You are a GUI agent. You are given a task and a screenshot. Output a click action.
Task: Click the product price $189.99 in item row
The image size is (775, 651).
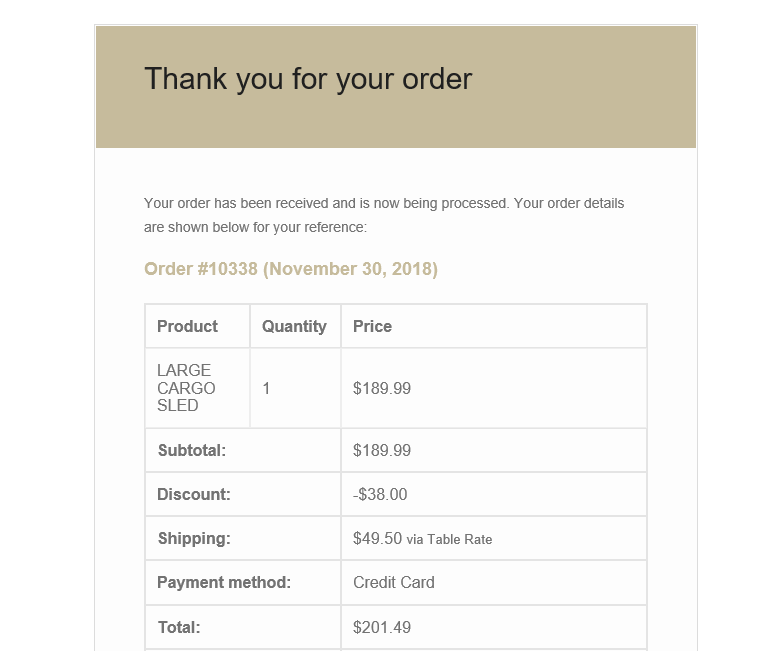382,389
